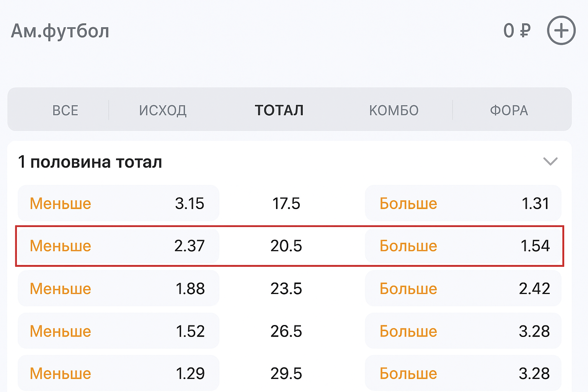Tap the plus icon to add funds
Screen dimensions: 588x392
(x=561, y=31)
